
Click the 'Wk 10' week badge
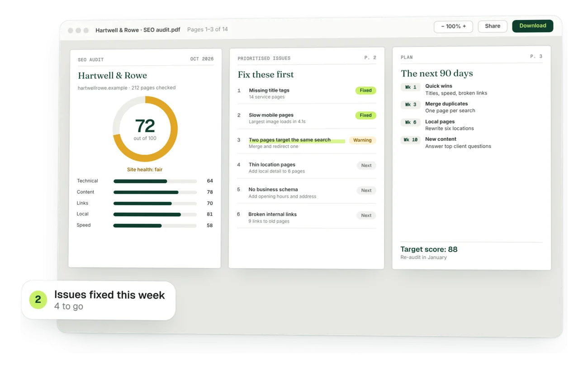(x=411, y=140)
